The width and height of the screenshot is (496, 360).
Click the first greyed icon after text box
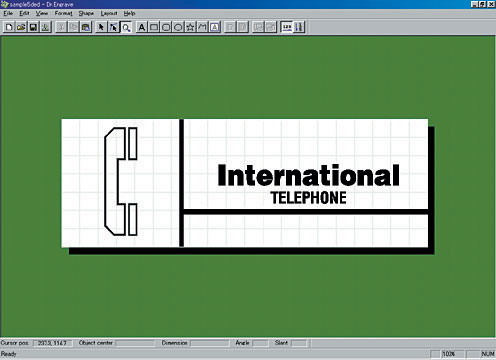(230, 27)
